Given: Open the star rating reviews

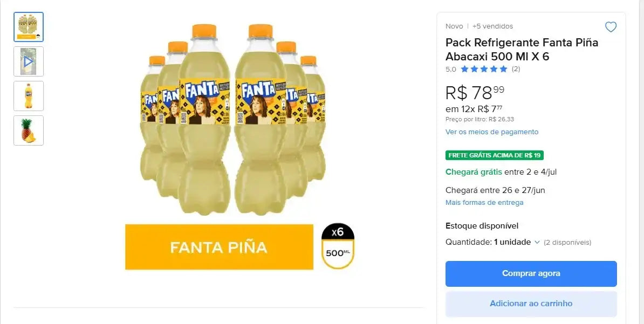Looking at the screenshot, I should pos(484,69).
